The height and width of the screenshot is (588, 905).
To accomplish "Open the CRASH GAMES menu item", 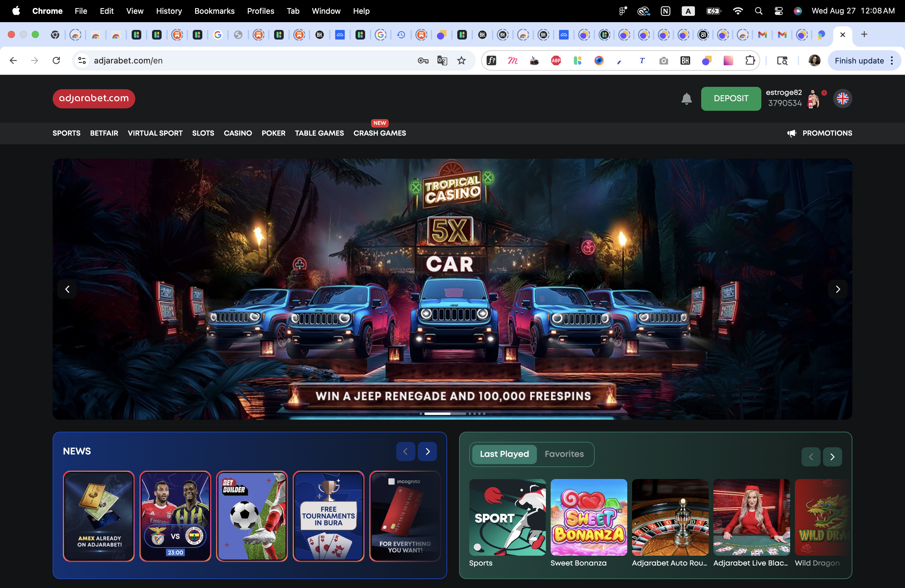I will [379, 133].
